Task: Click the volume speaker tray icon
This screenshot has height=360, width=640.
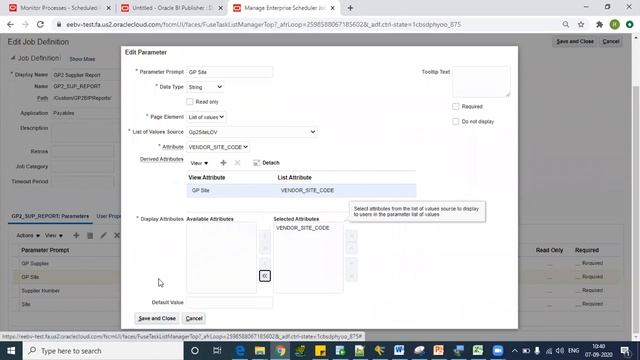Action: pos(560,351)
